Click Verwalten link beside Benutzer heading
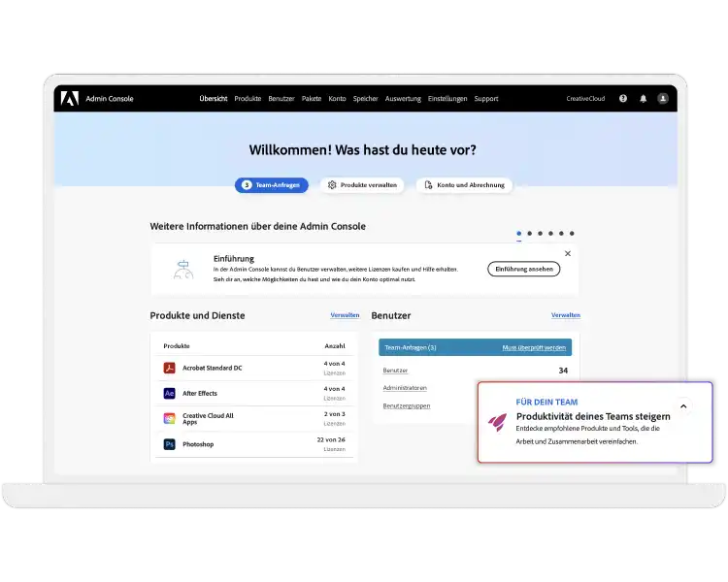 tap(566, 315)
